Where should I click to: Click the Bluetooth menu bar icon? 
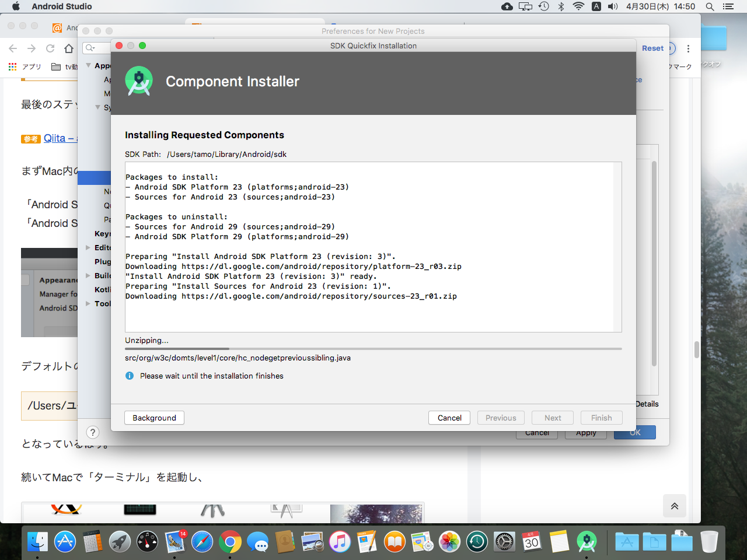[561, 6]
